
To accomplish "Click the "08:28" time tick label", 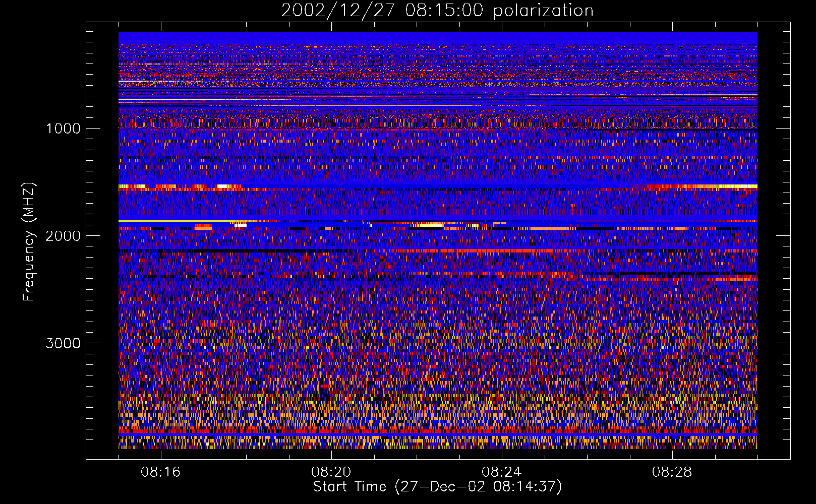I will pos(672,472).
